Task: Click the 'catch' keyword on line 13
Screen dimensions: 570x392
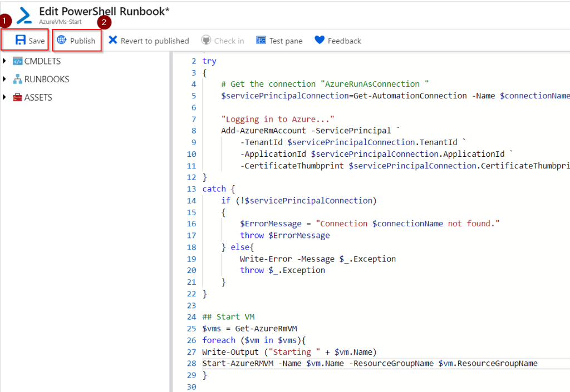Action: [x=214, y=189]
